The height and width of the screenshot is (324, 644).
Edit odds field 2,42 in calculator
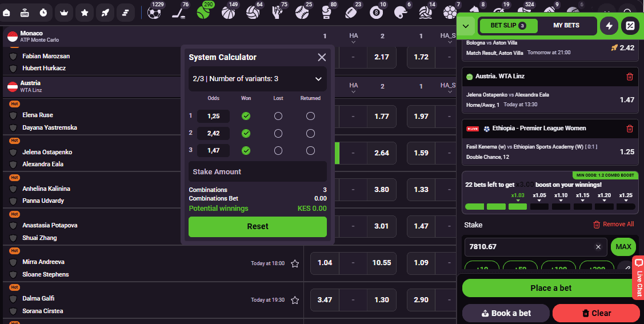point(213,134)
